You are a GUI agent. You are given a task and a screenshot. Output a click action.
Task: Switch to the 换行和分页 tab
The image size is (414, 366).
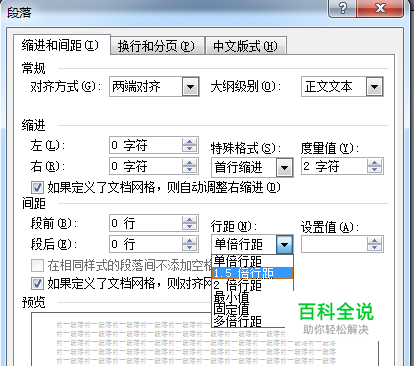coord(157,46)
